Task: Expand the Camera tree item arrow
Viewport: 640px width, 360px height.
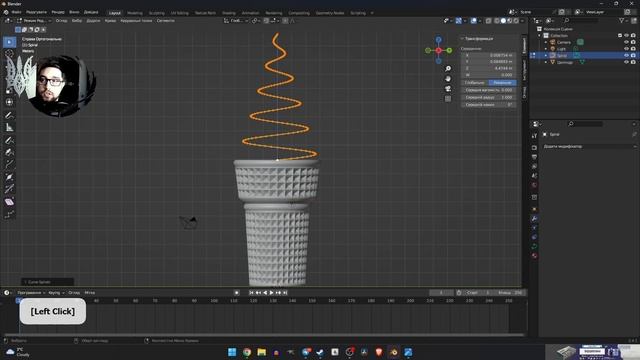Action: tap(546, 42)
